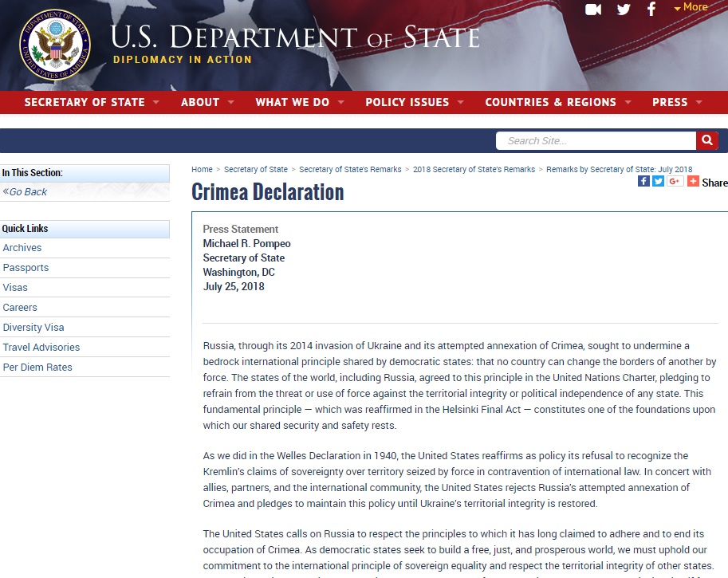The width and height of the screenshot is (728, 578).
Task: Click the Department of State seal logo
Action: [x=55, y=45]
